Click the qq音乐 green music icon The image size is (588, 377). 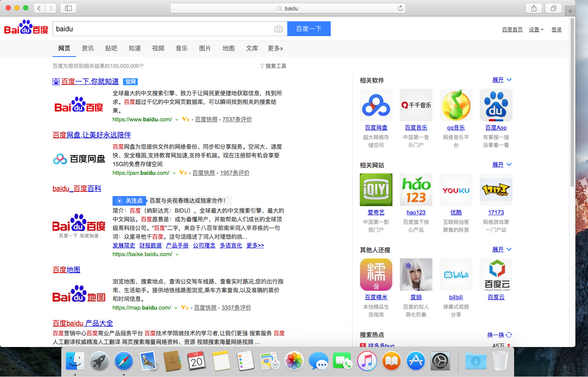[456, 105]
